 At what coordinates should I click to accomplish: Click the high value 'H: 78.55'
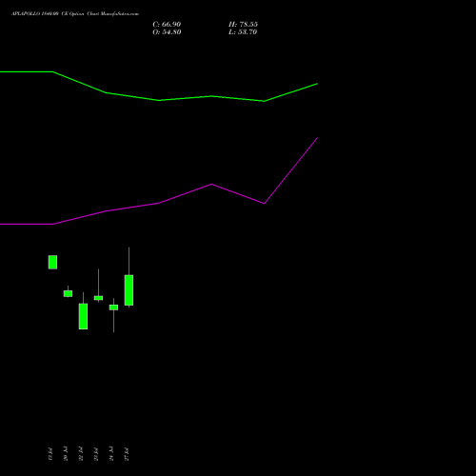pos(243,25)
